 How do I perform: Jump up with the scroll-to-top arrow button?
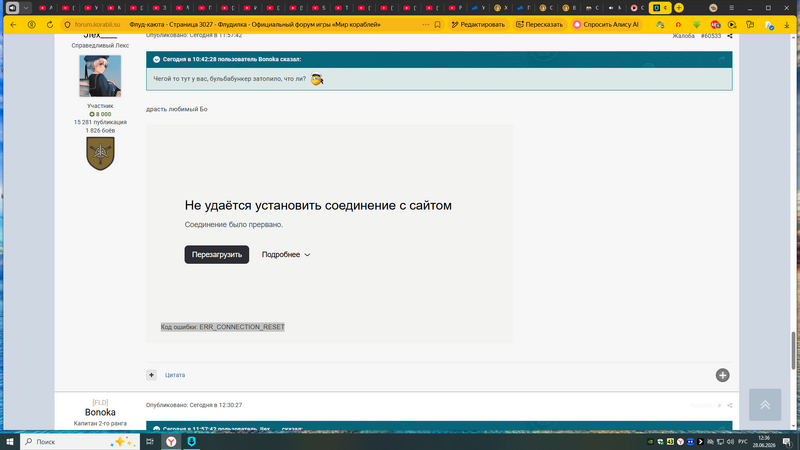point(765,405)
